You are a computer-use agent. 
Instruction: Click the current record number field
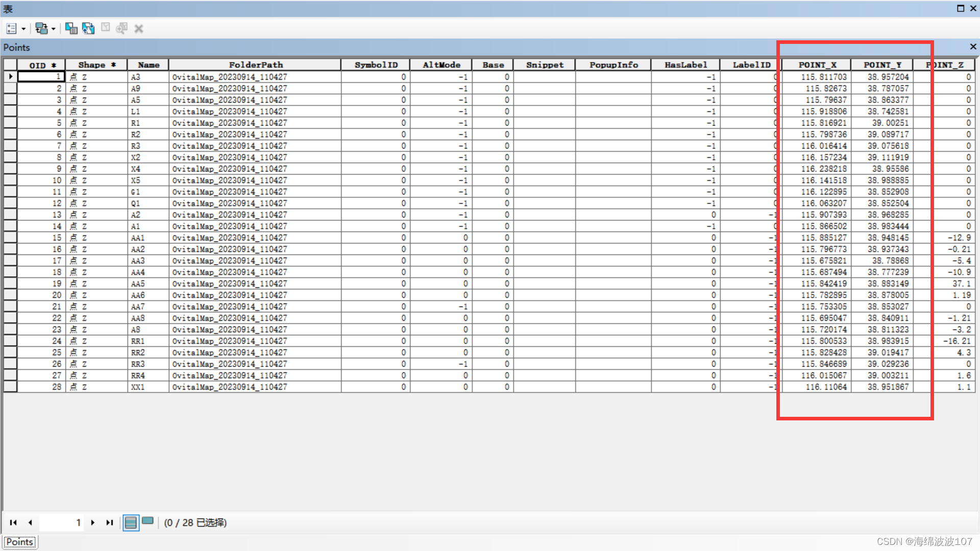61,522
